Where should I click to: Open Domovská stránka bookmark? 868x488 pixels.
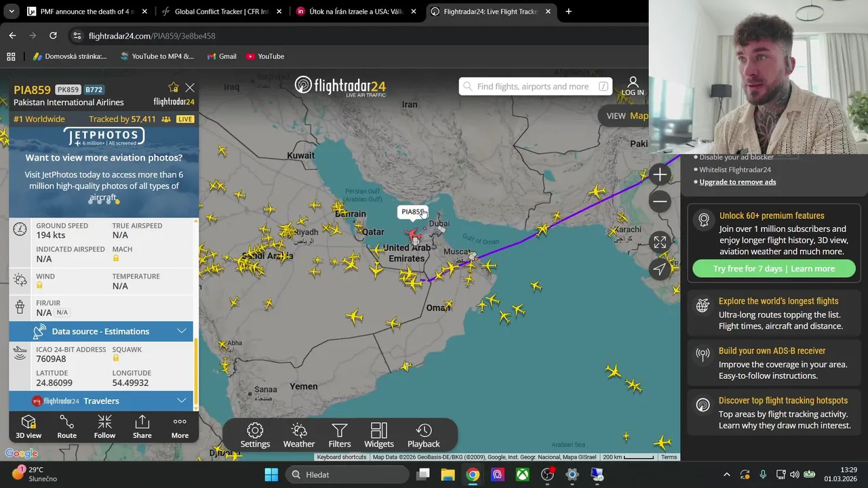click(69, 56)
